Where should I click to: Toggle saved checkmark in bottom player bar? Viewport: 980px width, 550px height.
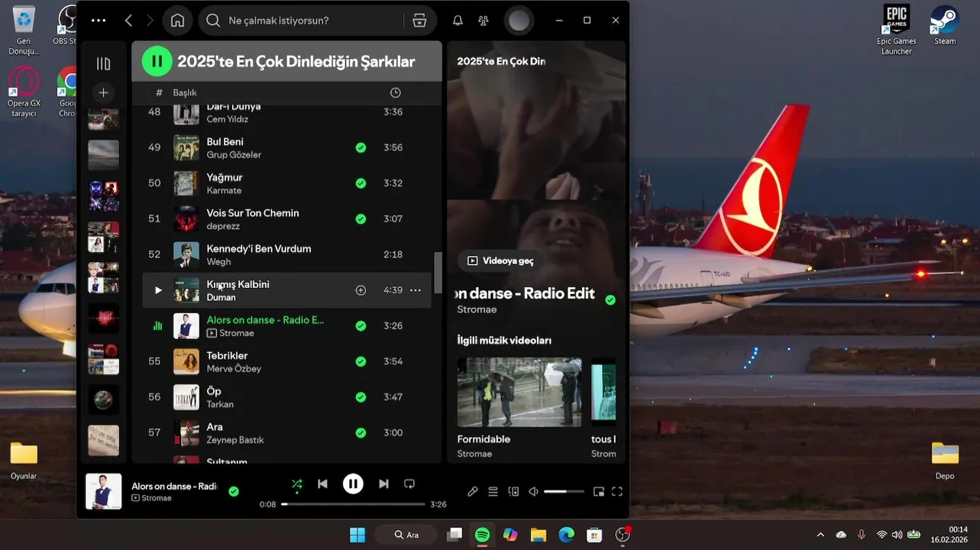click(234, 491)
